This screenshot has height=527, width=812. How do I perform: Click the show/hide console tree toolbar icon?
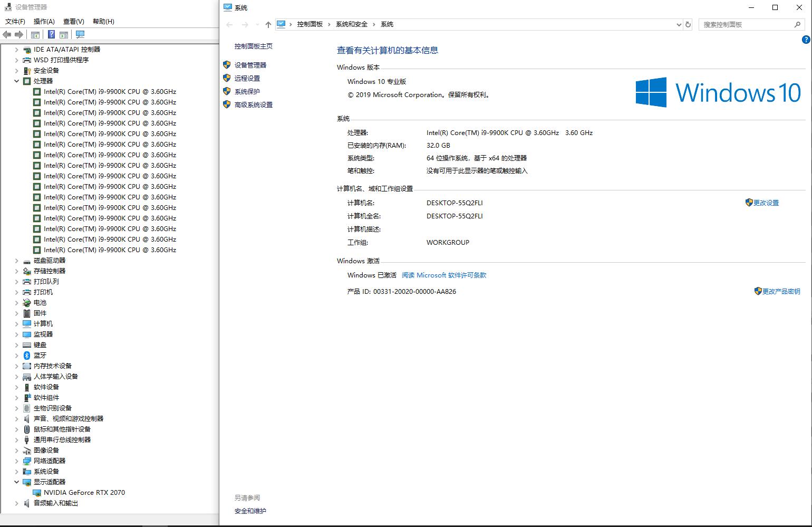[x=35, y=35]
